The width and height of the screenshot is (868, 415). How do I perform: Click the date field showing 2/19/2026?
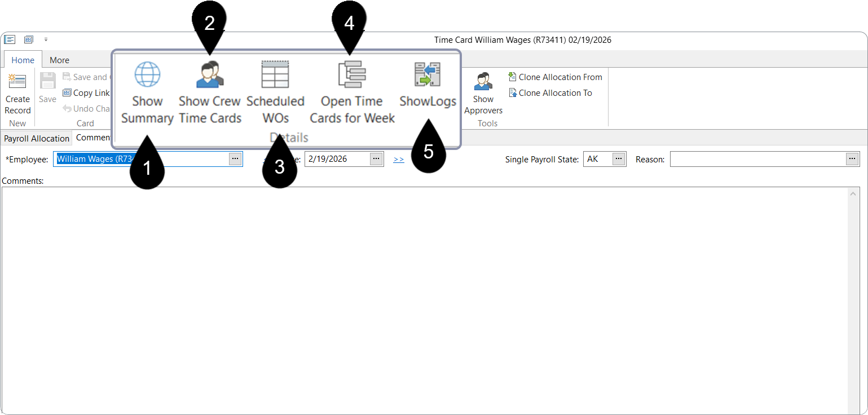click(337, 159)
